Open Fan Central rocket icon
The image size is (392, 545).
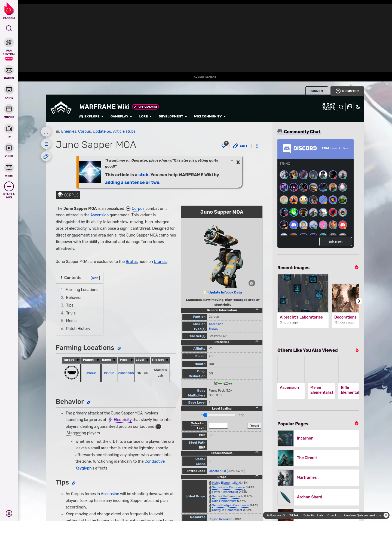pyautogui.click(x=9, y=43)
